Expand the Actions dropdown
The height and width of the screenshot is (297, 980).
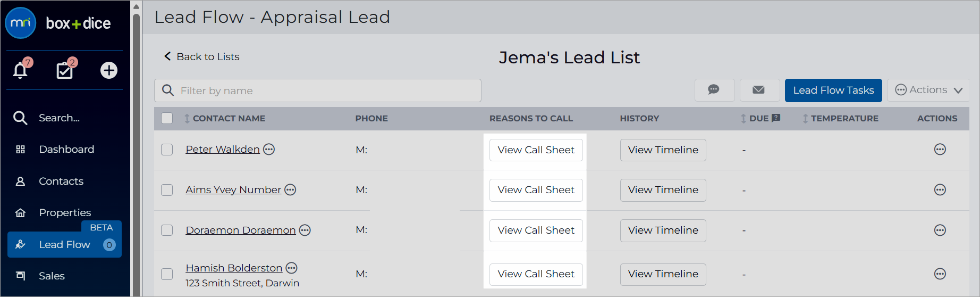(928, 90)
